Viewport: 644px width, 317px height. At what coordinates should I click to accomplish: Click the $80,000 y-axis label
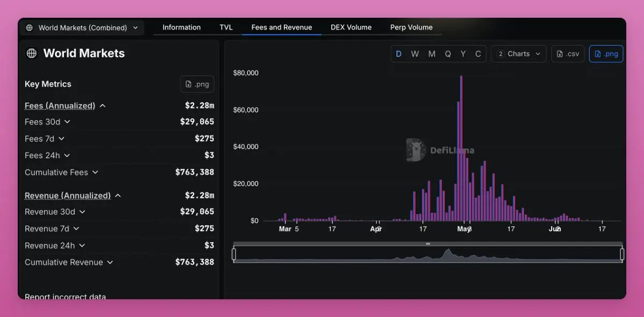click(x=246, y=73)
